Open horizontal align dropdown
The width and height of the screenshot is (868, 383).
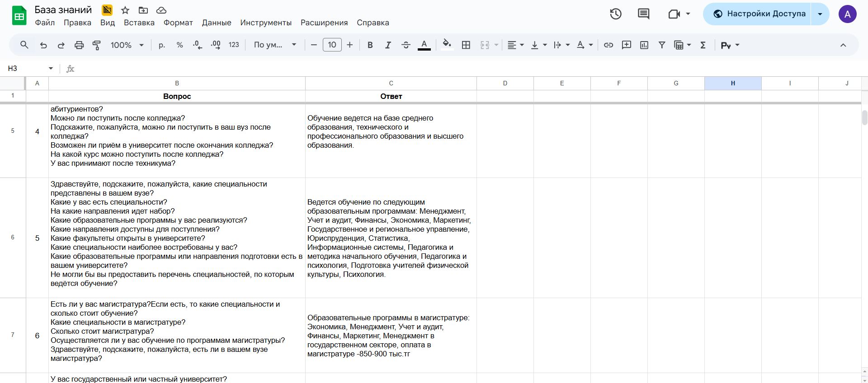coord(515,45)
